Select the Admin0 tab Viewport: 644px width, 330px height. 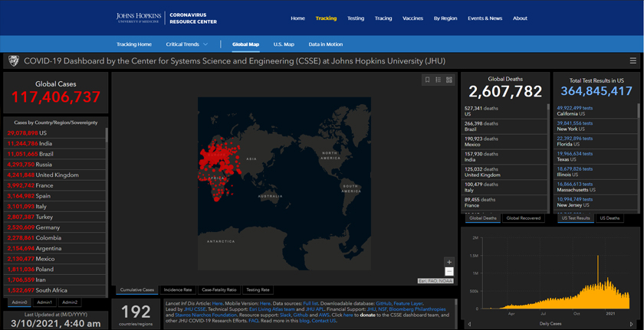coord(19,302)
